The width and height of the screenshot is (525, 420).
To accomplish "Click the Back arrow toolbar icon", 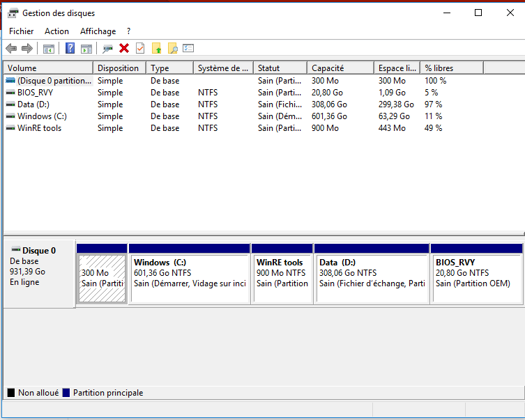I will [x=11, y=49].
